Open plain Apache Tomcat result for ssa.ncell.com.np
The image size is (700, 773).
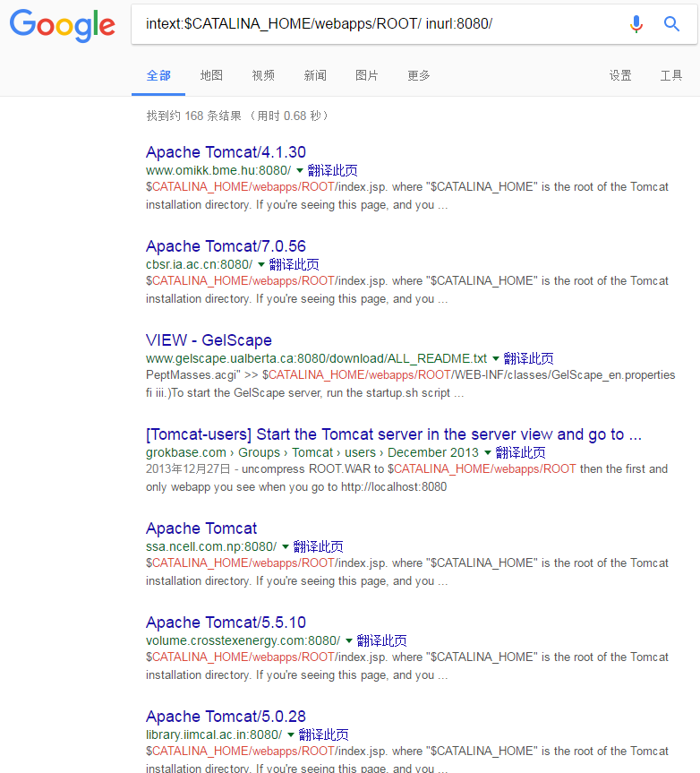pyautogui.click(x=201, y=528)
